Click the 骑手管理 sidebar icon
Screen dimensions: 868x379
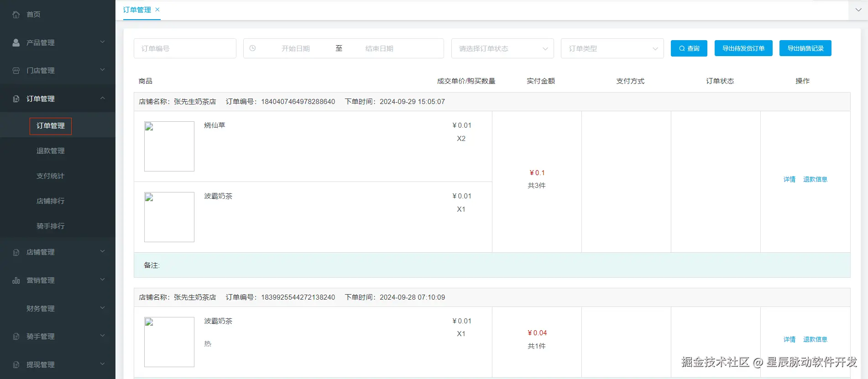click(16, 337)
